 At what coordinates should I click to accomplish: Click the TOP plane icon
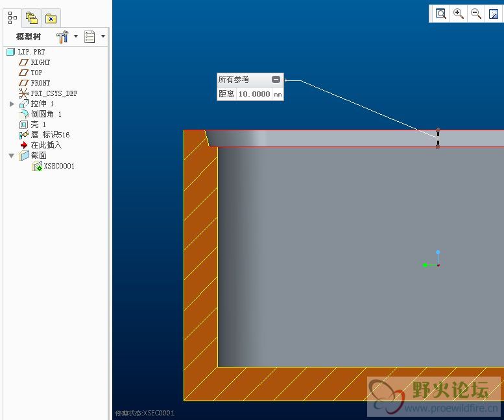(23, 73)
